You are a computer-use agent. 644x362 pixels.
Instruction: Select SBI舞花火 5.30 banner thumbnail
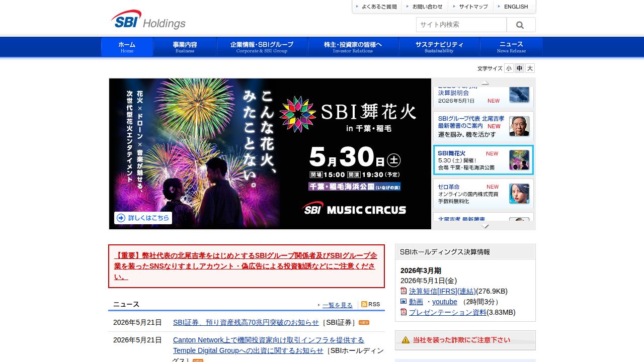[x=484, y=160]
